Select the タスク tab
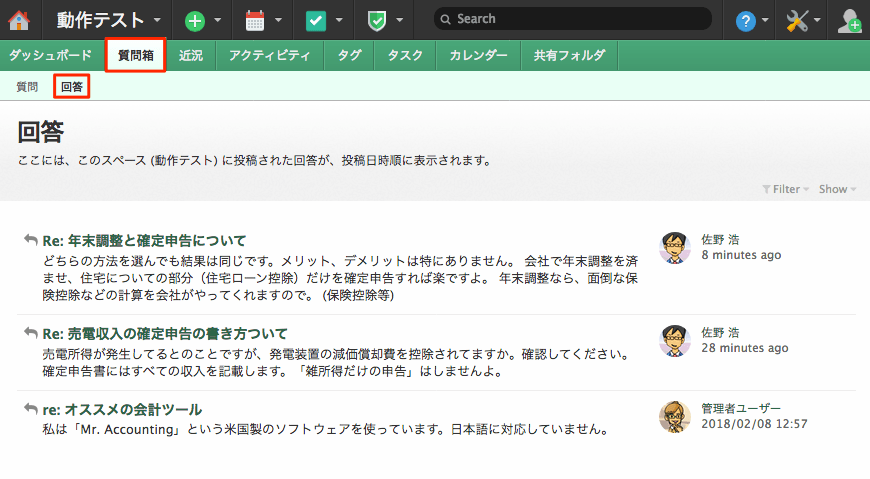The width and height of the screenshot is (870, 479). [405, 56]
